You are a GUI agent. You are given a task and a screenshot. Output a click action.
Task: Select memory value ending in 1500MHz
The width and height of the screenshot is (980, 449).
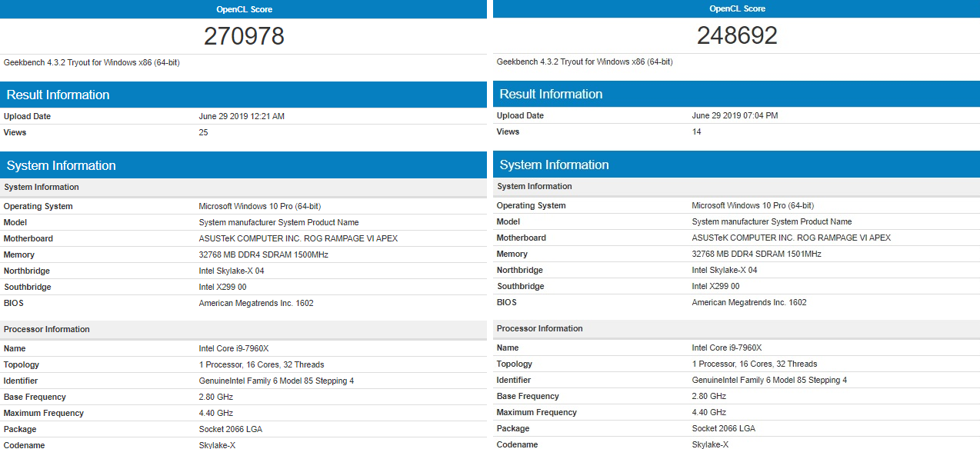(x=263, y=254)
